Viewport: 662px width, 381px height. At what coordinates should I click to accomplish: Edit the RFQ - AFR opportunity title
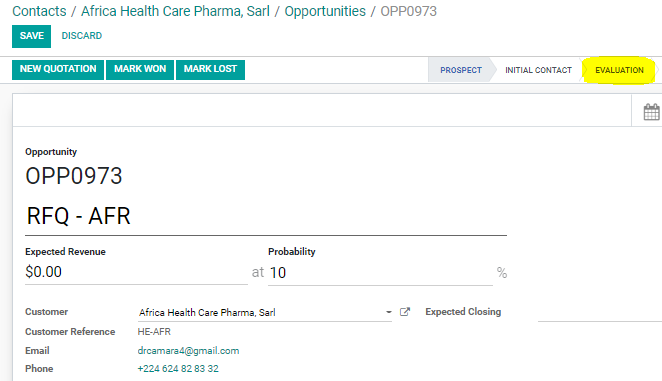coord(266,216)
